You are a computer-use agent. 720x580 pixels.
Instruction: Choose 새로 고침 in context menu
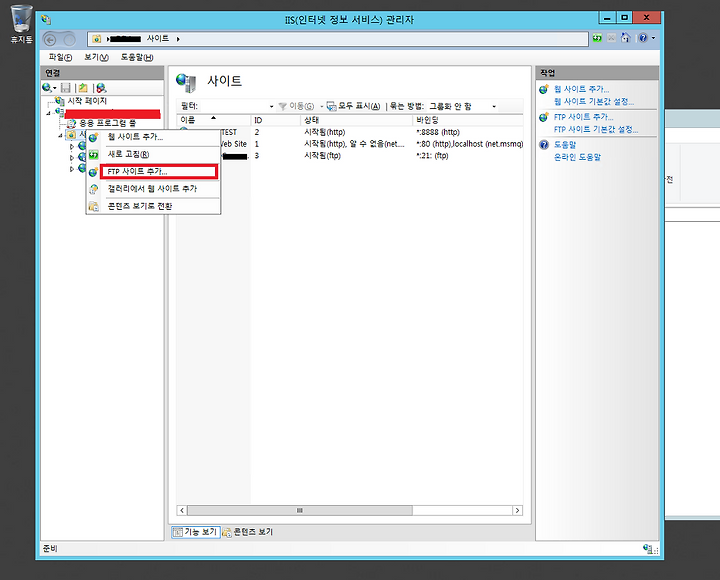coord(153,154)
